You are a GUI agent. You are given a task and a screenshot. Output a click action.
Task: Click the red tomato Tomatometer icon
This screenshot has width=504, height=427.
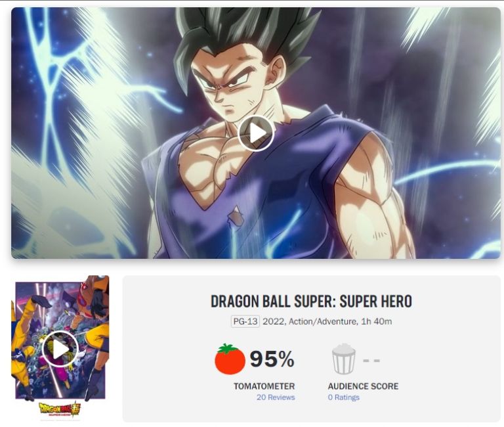pos(230,359)
